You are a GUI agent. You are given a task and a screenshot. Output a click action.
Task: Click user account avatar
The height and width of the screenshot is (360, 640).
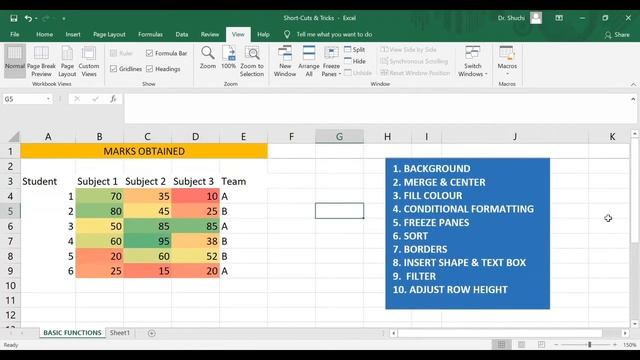pyautogui.click(x=536, y=18)
